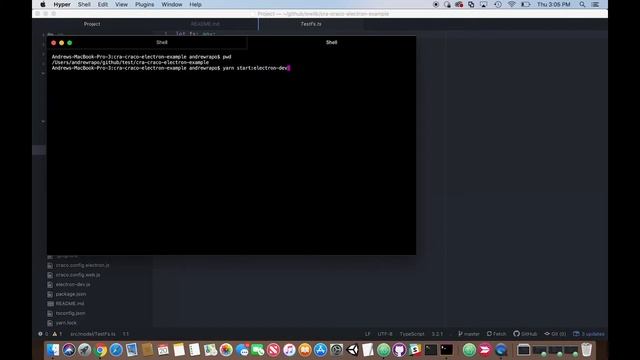Open craco.config.web.js in tree view

[x=78, y=275]
